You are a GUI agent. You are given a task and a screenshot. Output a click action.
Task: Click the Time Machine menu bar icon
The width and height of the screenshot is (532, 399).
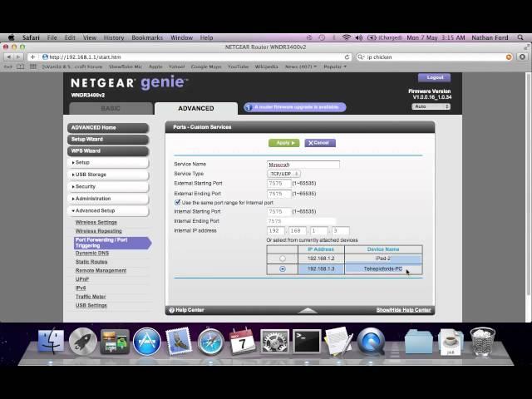tap(322, 37)
